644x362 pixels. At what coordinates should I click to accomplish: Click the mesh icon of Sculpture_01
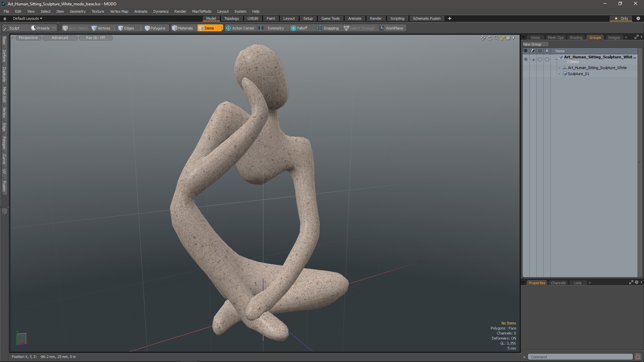565,74
